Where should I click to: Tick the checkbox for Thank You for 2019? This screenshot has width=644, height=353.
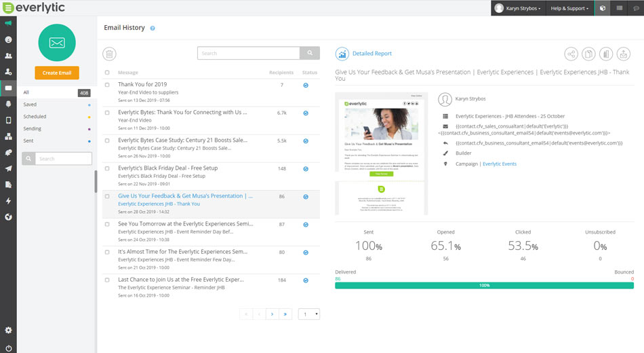tap(107, 85)
